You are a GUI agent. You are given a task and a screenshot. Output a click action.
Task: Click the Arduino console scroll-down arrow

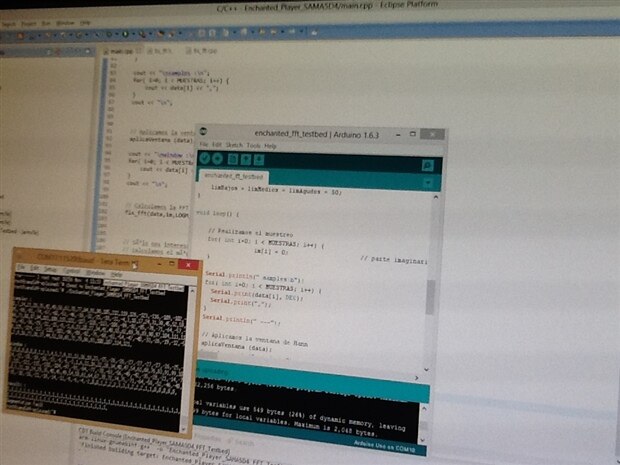[422, 440]
